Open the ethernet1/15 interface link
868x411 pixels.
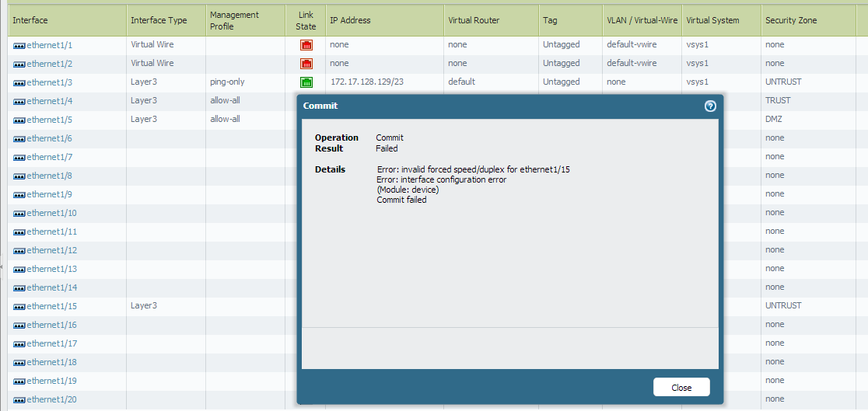coord(51,306)
